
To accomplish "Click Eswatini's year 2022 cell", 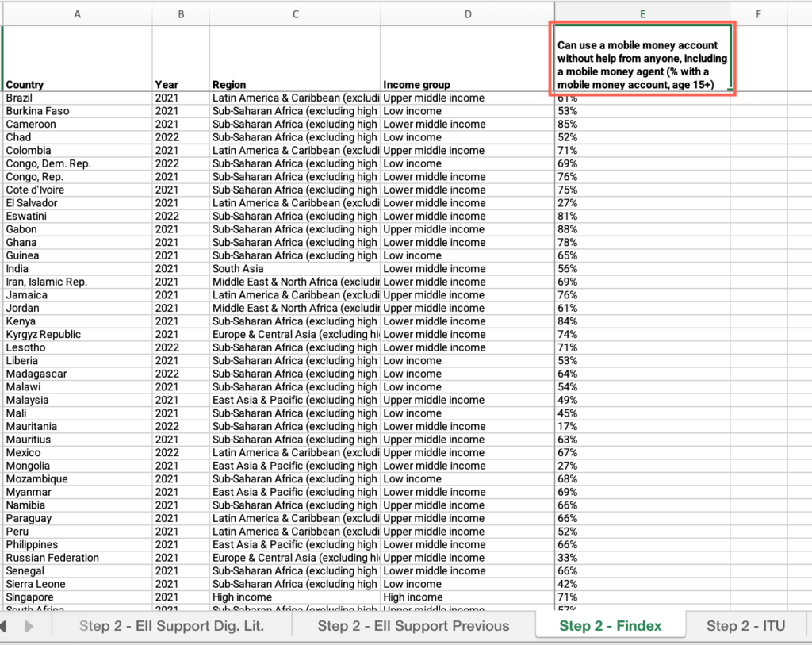I will pyautogui.click(x=181, y=216).
